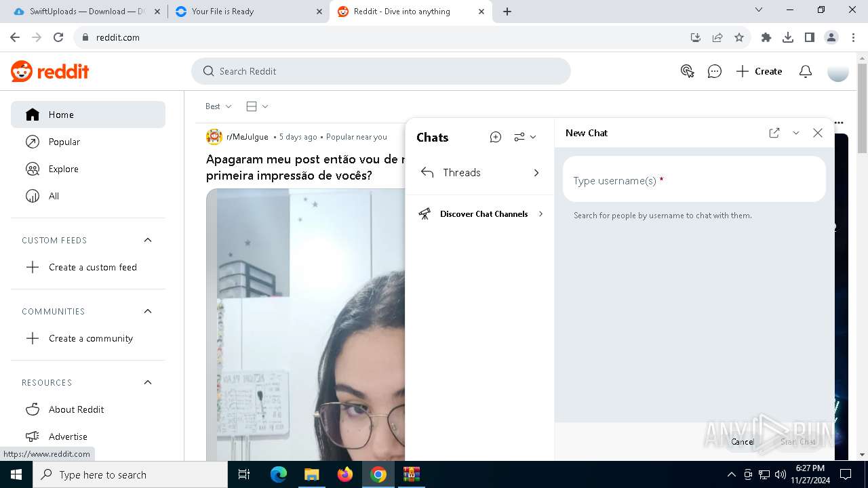Open the post image thumbnail
868x488 pixels.
(305, 324)
